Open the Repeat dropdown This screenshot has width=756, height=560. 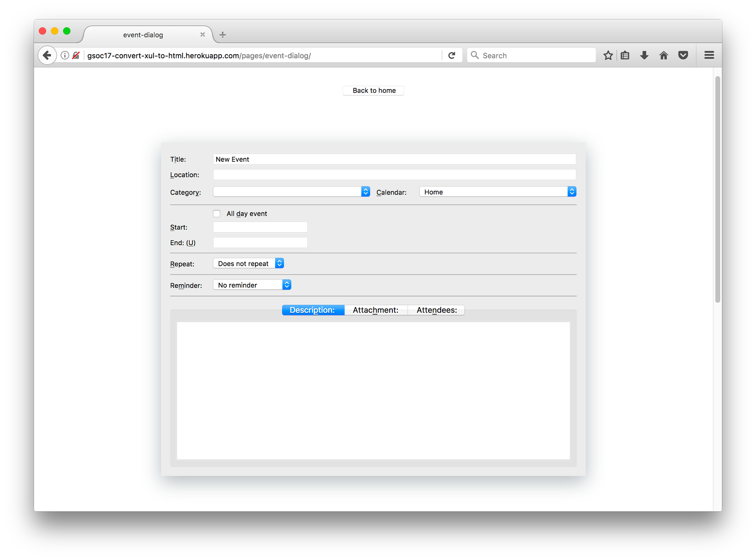click(x=248, y=263)
